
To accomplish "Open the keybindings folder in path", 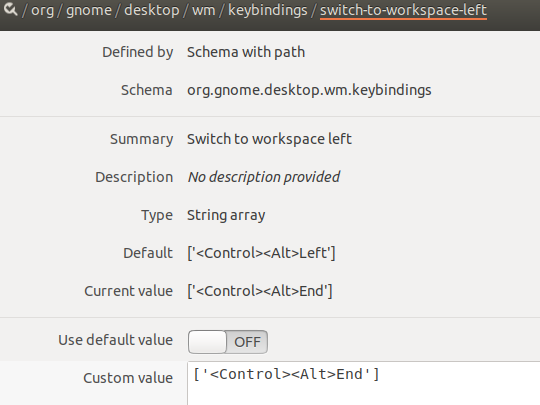I will tap(268, 10).
